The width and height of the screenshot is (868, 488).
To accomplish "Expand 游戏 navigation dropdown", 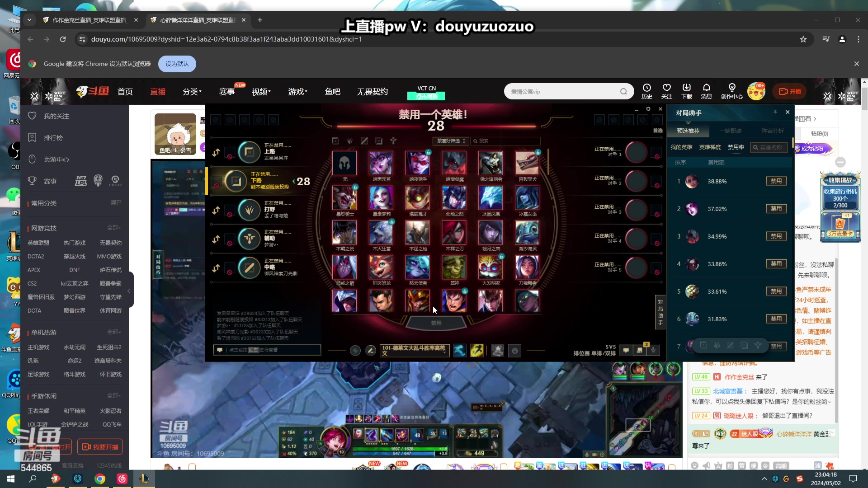I will 297,92.
